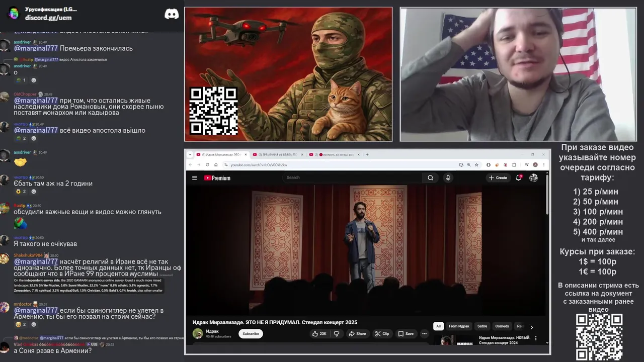Click tariff line '3) 100 р/мин'

point(598,212)
